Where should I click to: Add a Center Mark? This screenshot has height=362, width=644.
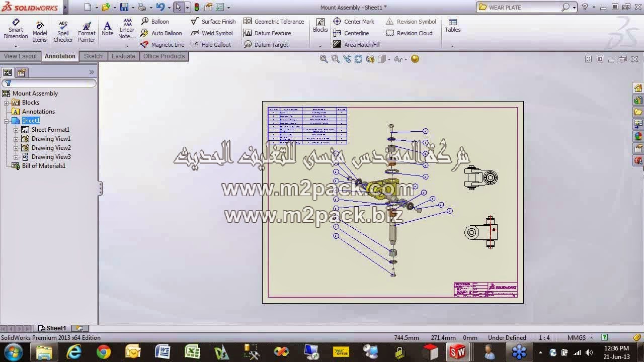point(354,22)
